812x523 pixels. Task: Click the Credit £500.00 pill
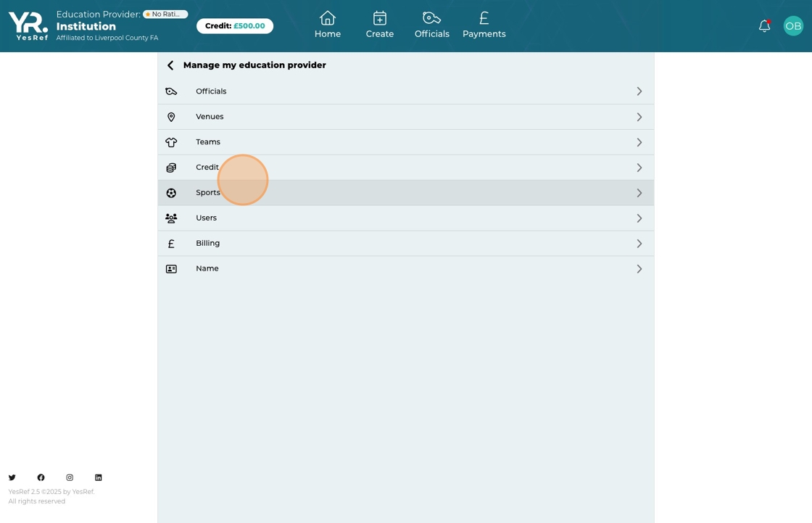(235, 26)
